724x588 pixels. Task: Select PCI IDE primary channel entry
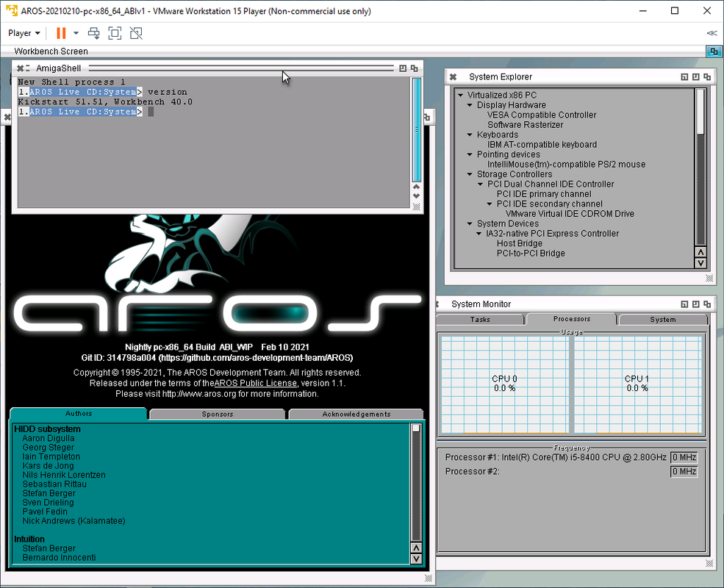(x=544, y=194)
